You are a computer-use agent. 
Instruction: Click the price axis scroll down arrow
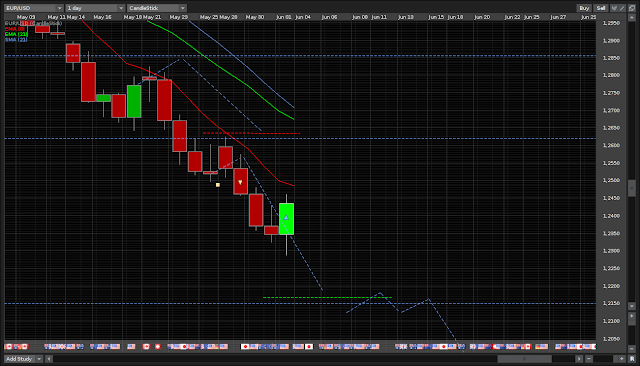click(x=632, y=306)
